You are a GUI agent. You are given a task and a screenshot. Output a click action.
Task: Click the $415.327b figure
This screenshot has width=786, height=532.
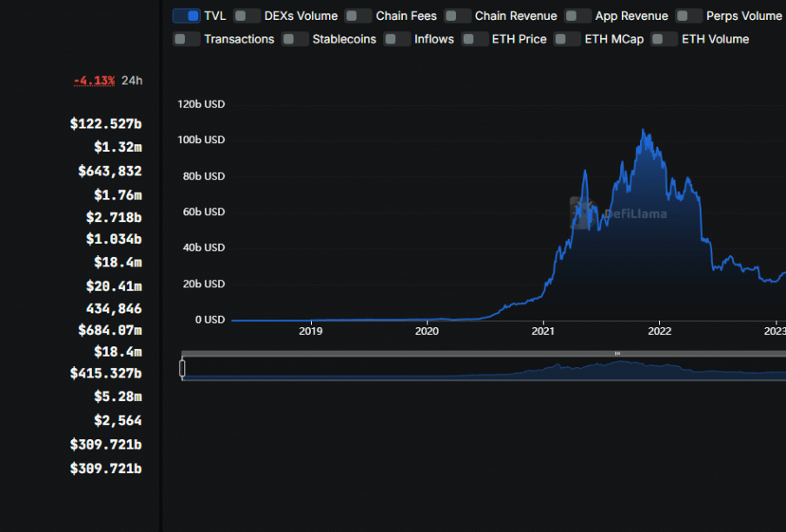pos(106,373)
